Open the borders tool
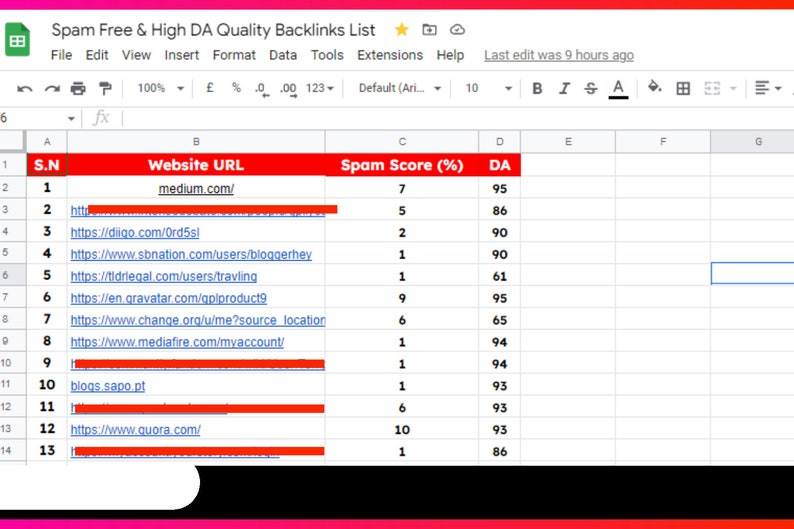The image size is (794, 529). tap(683, 89)
